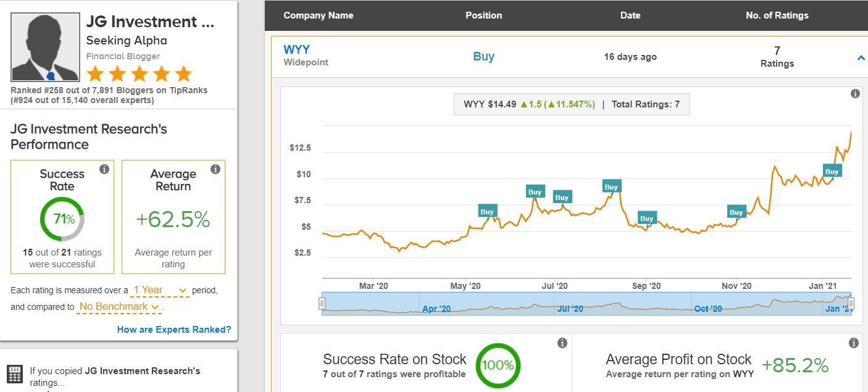Screen dimensions: 868x392
Task: Click the five-star rating icons
Action: (x=140, y=75)
